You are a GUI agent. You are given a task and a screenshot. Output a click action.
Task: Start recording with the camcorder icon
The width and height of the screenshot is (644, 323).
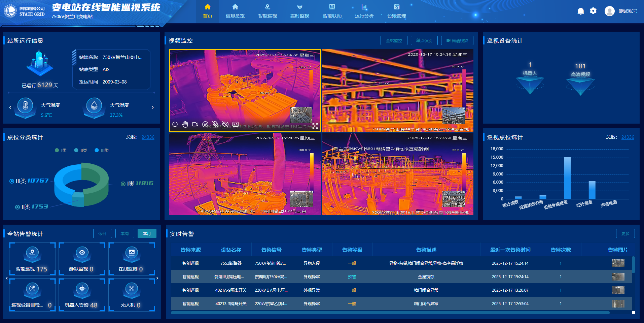[x=195, y=124]
